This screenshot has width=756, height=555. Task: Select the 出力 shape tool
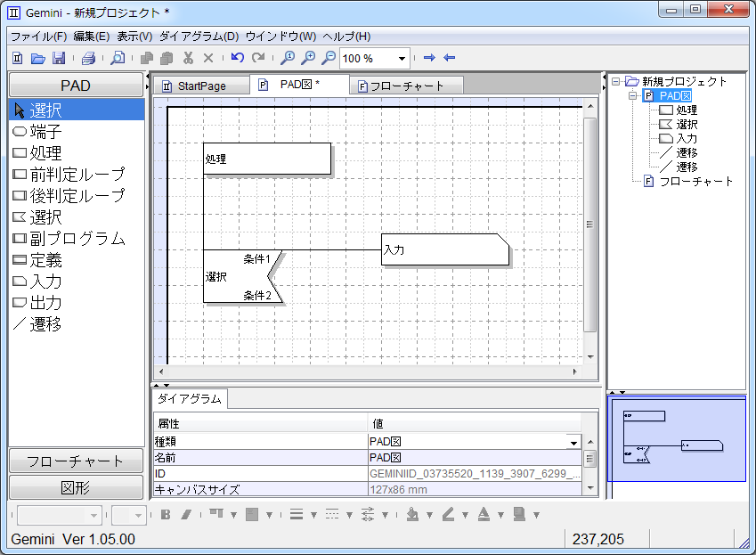point(77,303)
